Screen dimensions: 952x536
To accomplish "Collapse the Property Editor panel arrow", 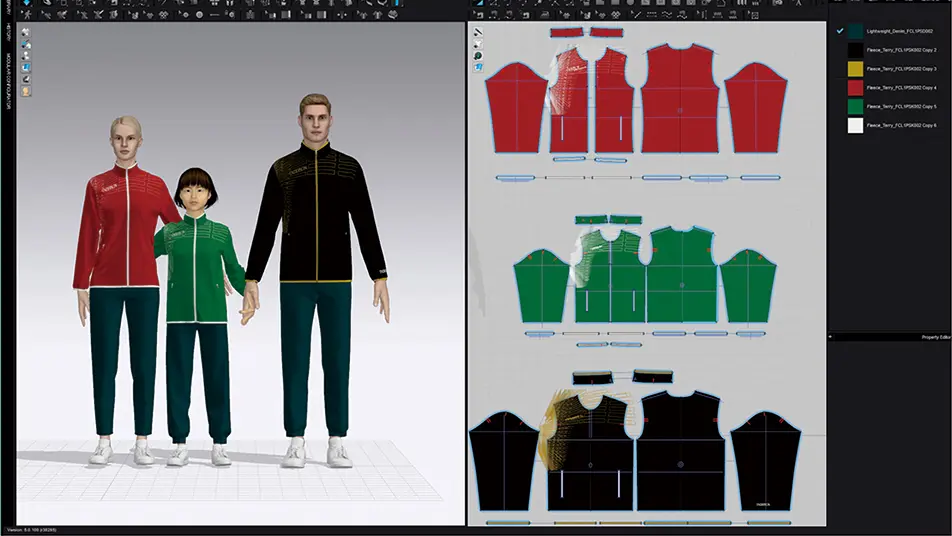I will click(832, 337).
